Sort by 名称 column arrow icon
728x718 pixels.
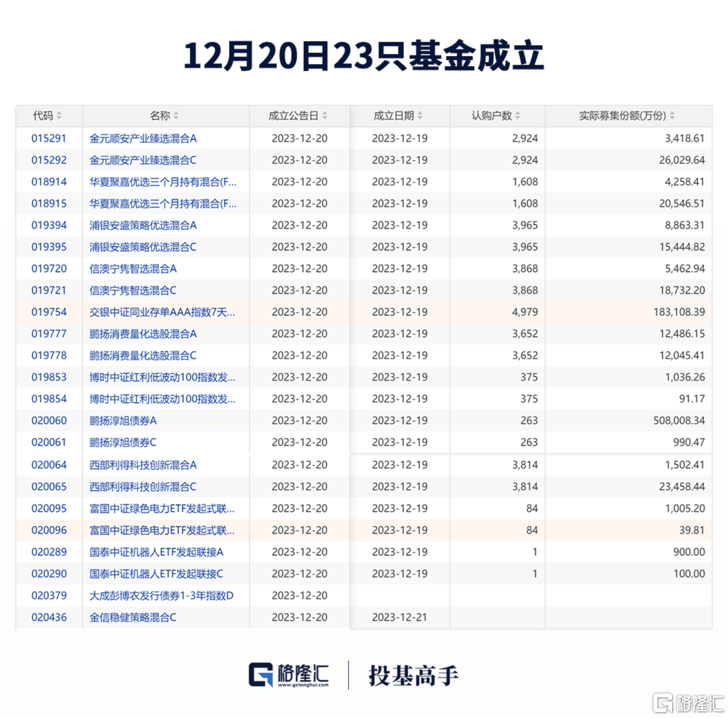pos(176,116)
